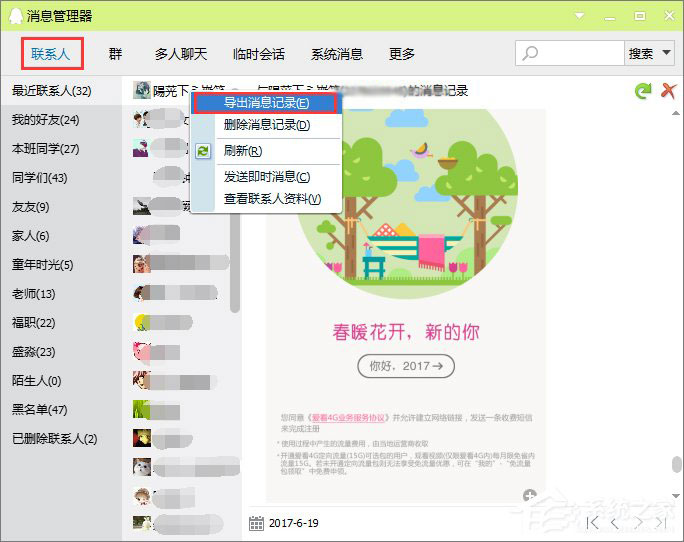Click refresh icon in context menu
The image size is (684, 542).
point(203,151)
